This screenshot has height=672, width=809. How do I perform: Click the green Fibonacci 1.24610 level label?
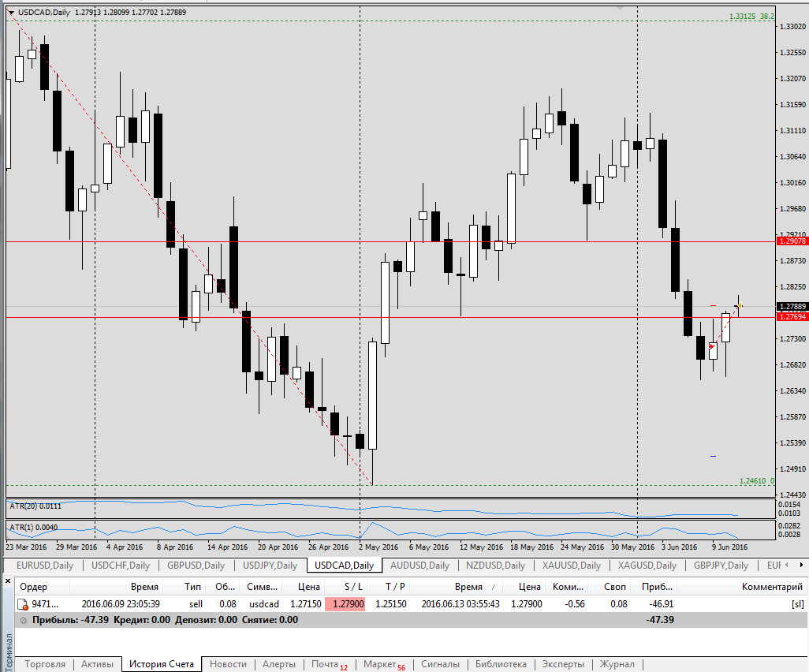[x=757, y=481]
